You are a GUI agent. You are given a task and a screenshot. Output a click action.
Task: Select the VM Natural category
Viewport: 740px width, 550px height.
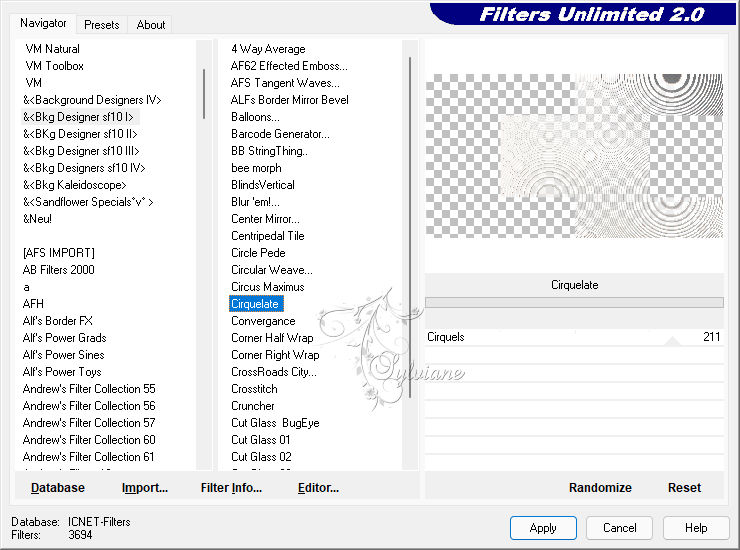[52, 49]
